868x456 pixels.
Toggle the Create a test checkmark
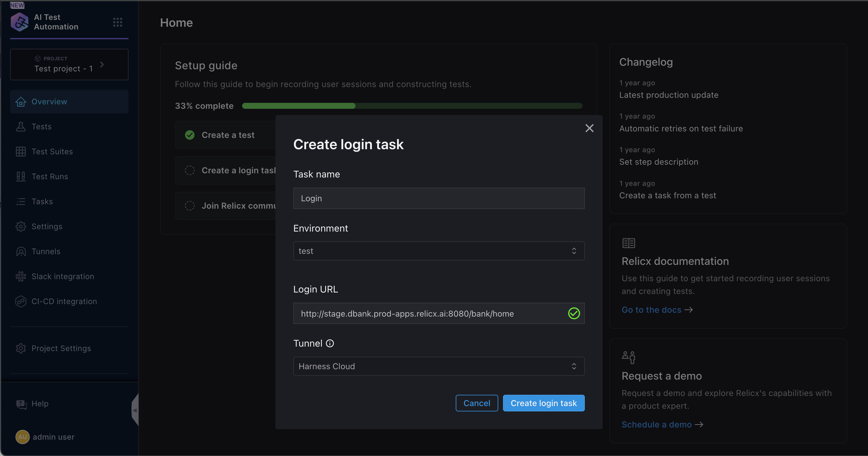click(x=190, y=135)
